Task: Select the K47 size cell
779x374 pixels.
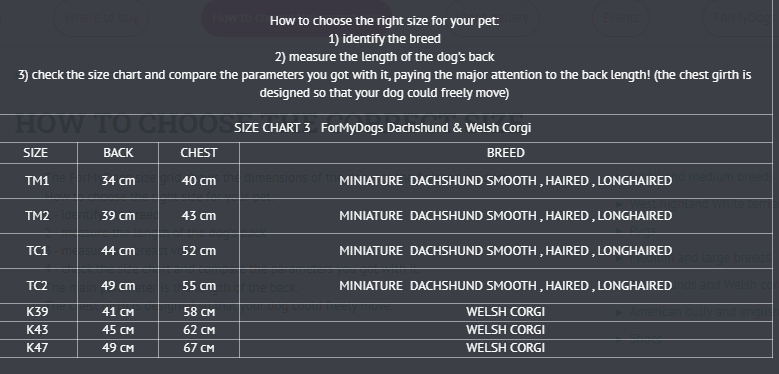Action: pyautogui.click(x=37, y=348)
